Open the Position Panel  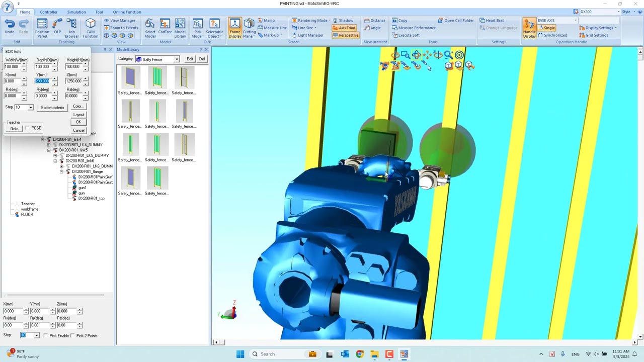pos(42,28)
